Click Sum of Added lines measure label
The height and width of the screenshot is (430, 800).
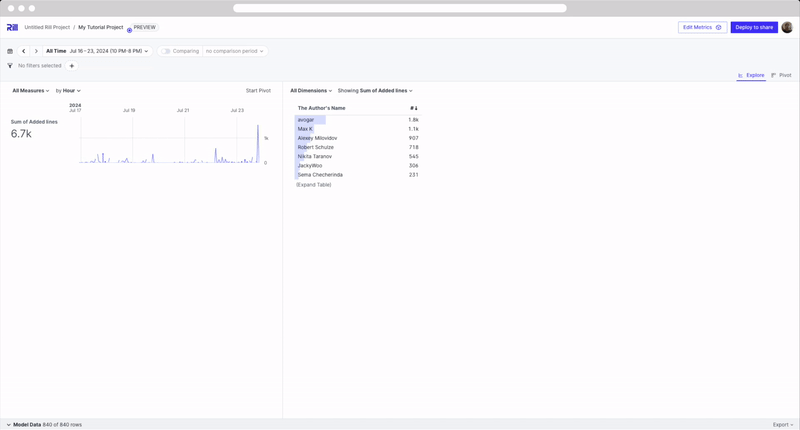coord(34,122)
